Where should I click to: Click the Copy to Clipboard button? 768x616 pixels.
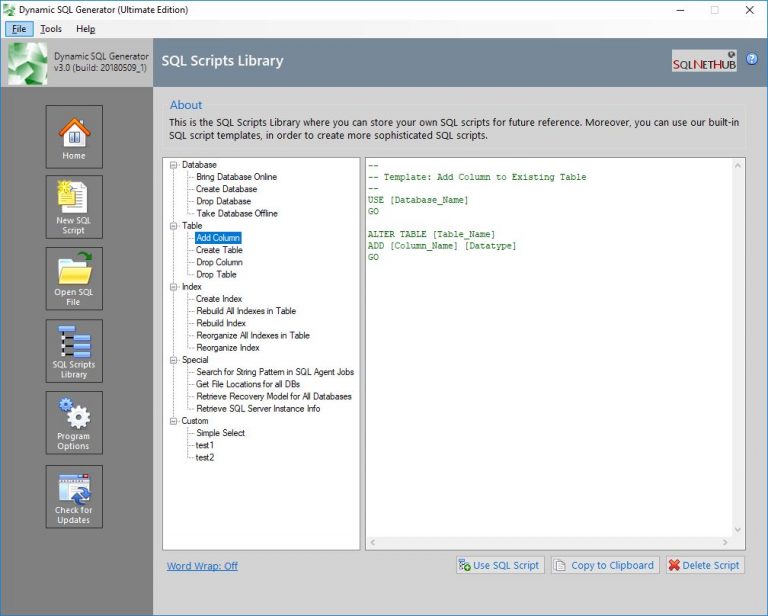tap(605, 565)
